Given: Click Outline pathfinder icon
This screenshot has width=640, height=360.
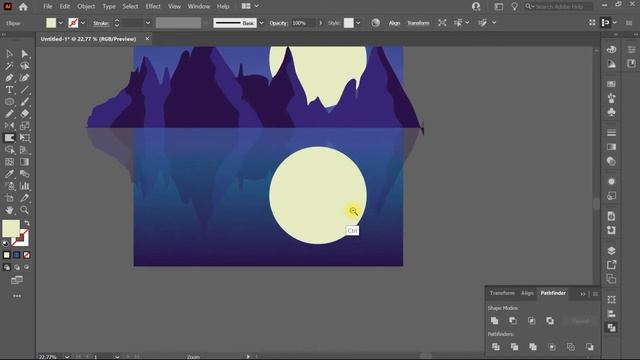Looking at the screenshot, I should tap(571, 347).
